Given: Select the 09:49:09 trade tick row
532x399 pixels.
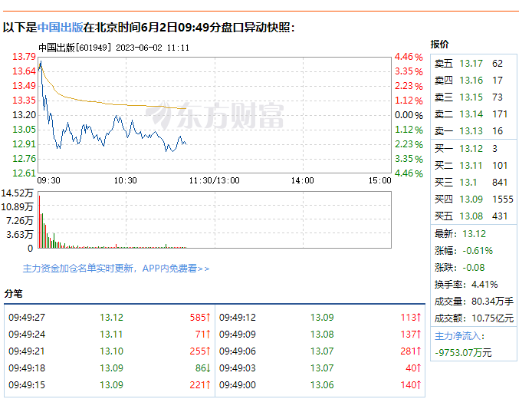Looking at the screenshot, I should pos(320,335).
